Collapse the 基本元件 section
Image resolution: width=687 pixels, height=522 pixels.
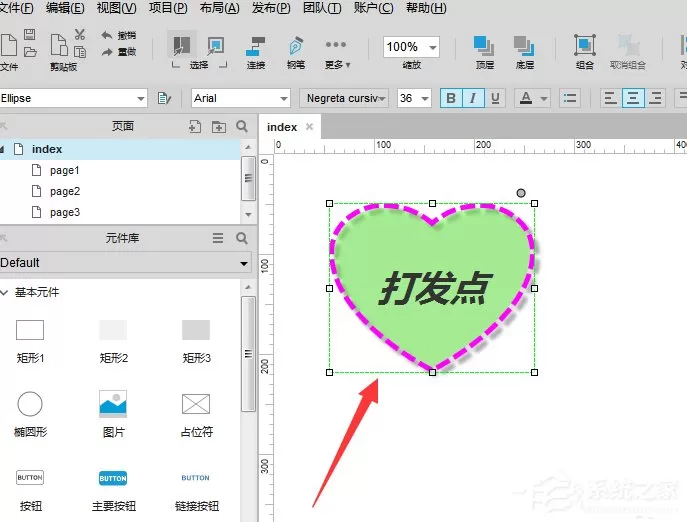click(5, 292)
